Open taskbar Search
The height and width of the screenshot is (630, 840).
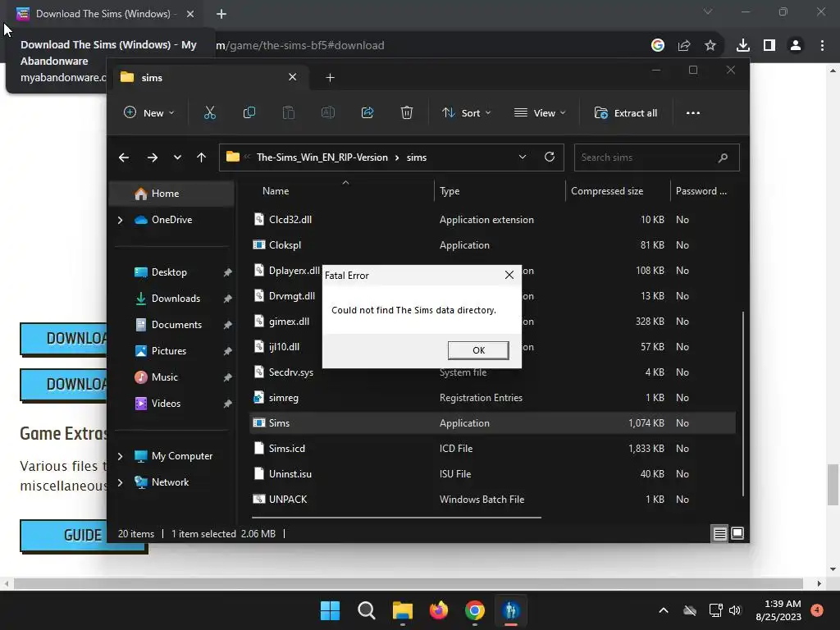[x=367, y=610]
